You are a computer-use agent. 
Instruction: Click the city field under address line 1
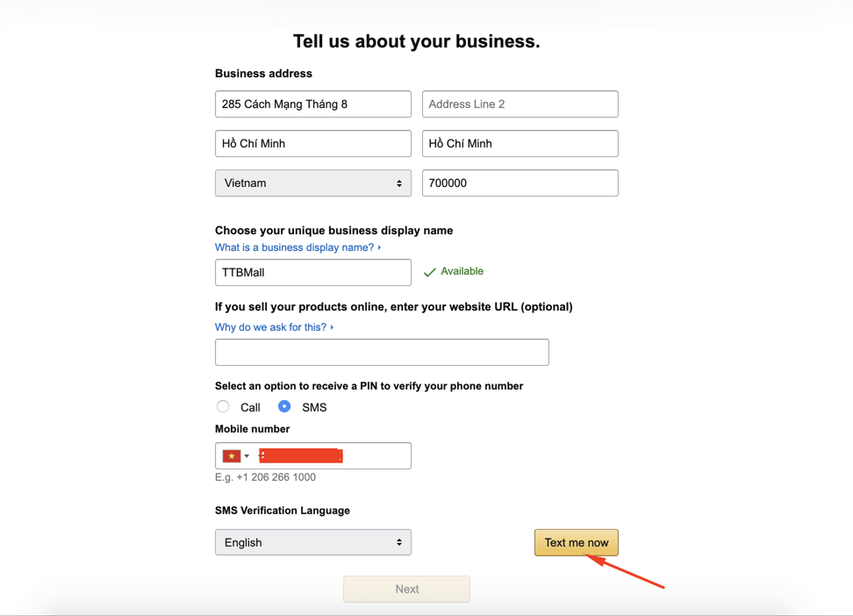point(312,143)
